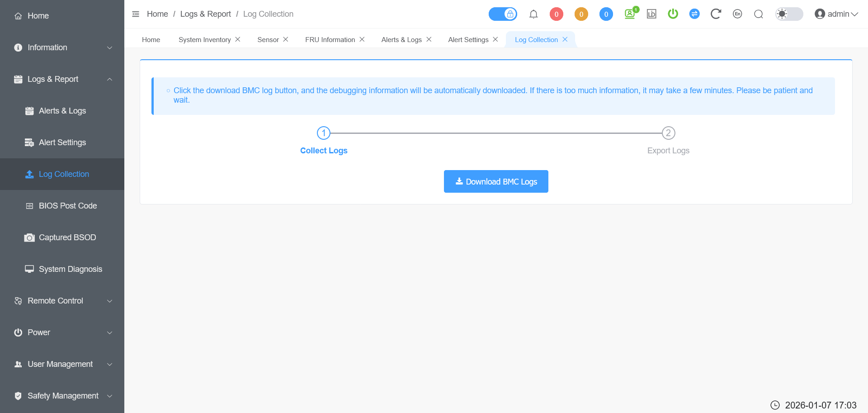
Task: Click the notification bell icon
Action: [533, 14]
